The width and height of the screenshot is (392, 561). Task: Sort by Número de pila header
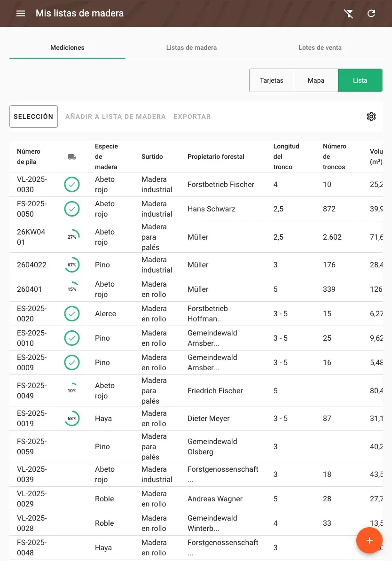(x=29, y=157)
